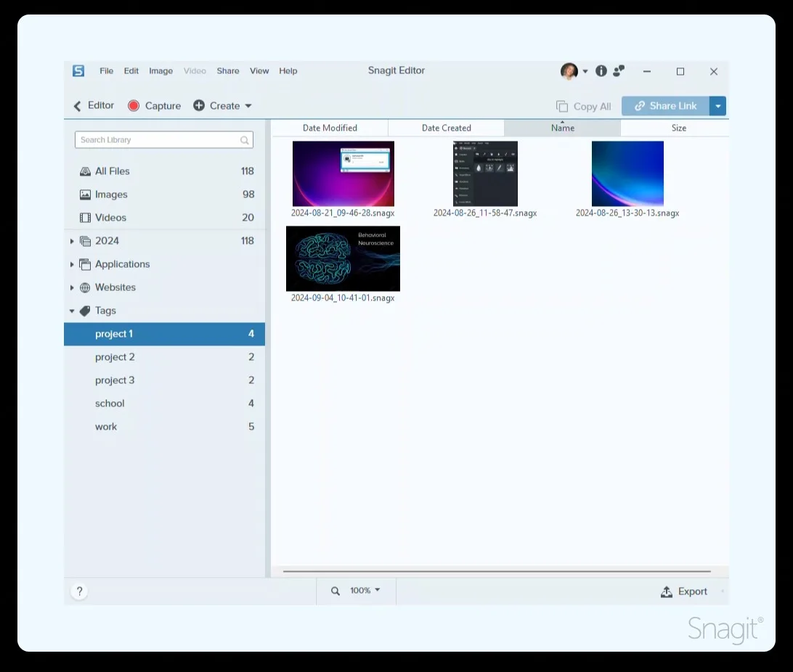Screen dimensions: 793x672
Task: Open the Share Link dropdown arrow
Action: click(717, 106)
